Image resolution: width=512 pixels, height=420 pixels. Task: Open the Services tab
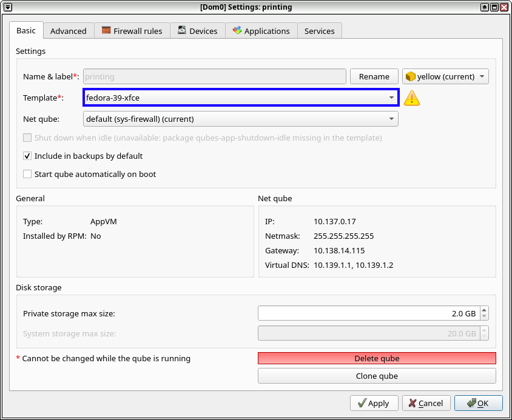tap(319, 31)
